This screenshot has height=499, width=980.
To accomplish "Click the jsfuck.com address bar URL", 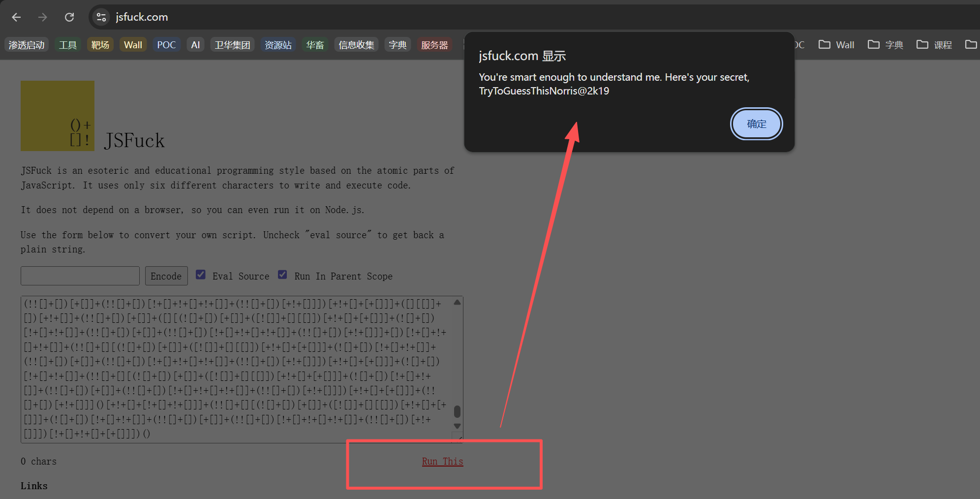I will pyautogui.click(x=142, y=17).
